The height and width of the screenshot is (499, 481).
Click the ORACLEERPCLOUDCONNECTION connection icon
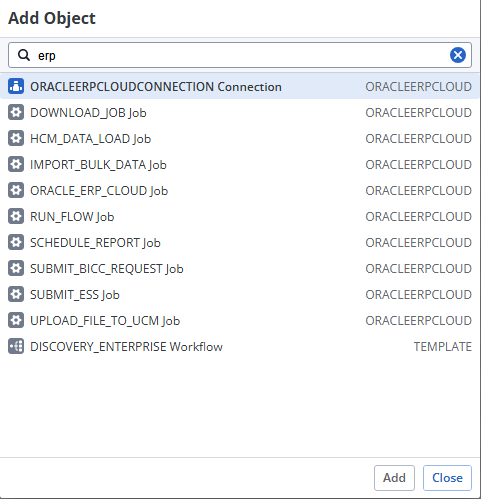click(x=16, y=86)
